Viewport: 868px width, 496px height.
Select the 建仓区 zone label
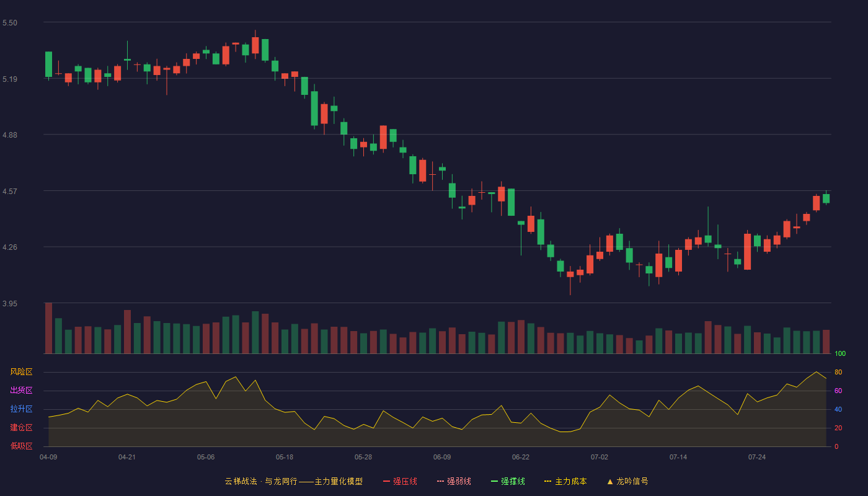coord(21,428)
